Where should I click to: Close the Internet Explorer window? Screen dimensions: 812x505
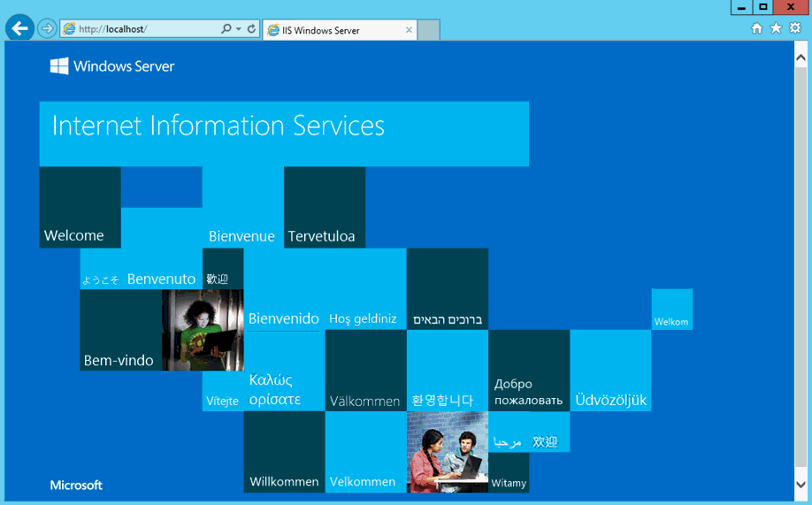click(791, 7)
